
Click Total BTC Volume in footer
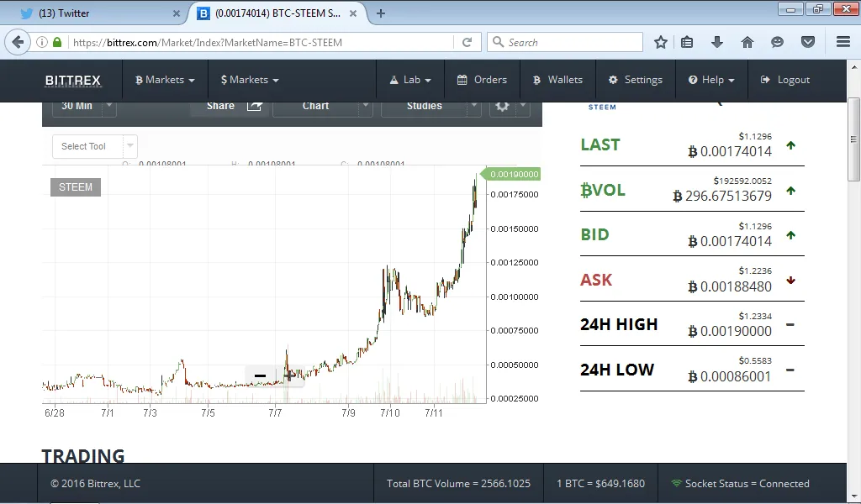458,483
